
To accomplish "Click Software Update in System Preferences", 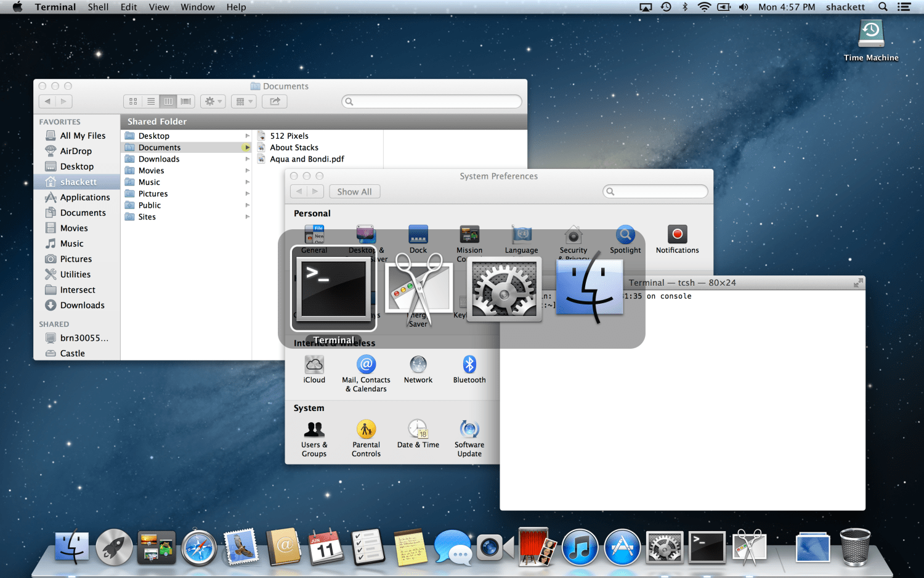I will [469, 436].
